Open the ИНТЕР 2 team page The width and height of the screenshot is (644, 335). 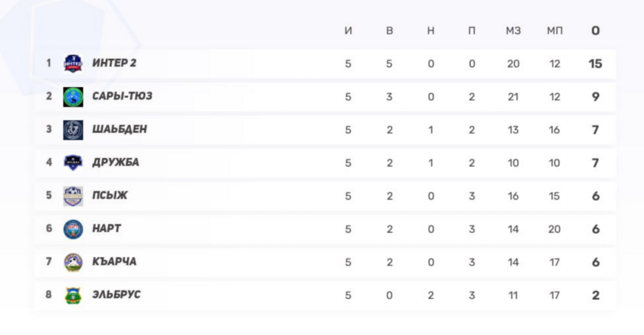pyautogui.click(x=114, y=63)
